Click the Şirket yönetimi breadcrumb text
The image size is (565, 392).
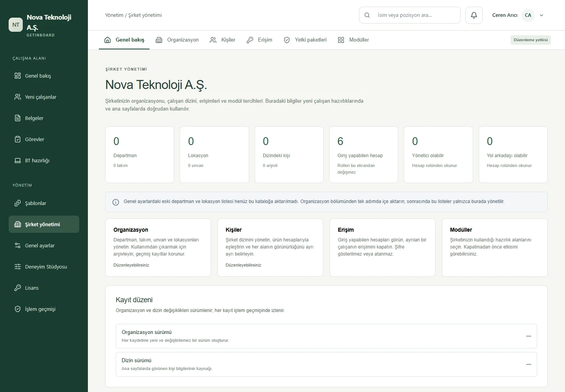click(145, 15)
